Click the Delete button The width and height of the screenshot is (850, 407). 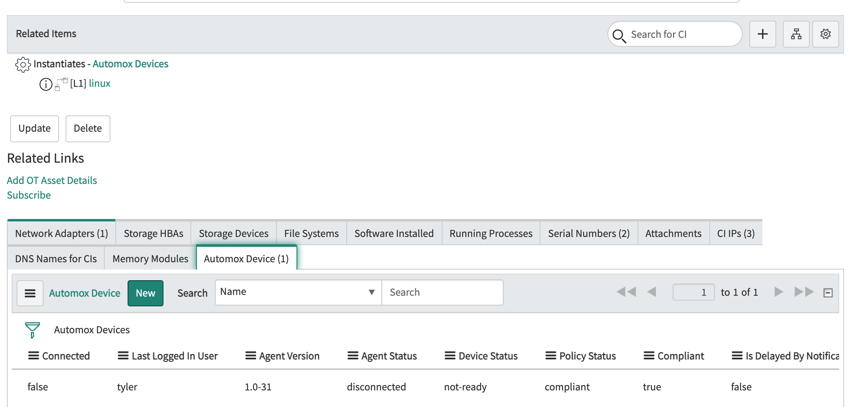88,128
